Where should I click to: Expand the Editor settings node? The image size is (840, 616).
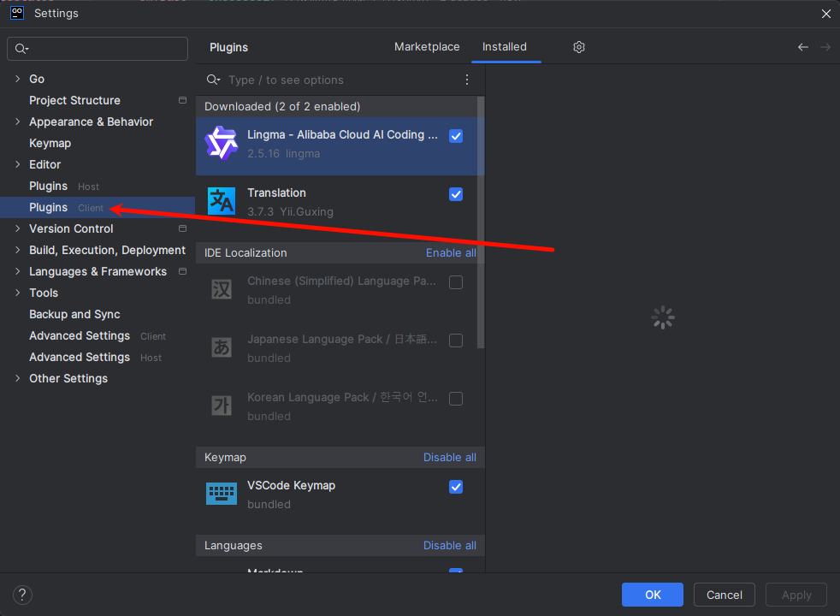click(x=18, y=164)
